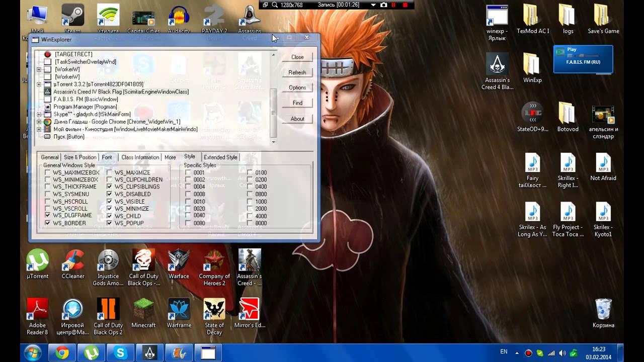Click the Refresh button in WinExplorer
644x362 pixels.
coord(297,72)
